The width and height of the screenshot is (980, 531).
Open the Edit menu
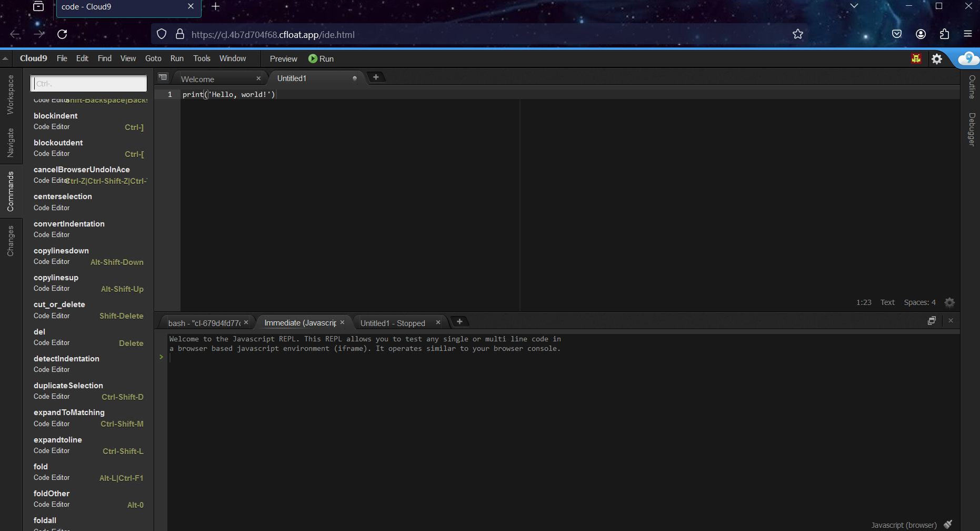tap(82, 58)
